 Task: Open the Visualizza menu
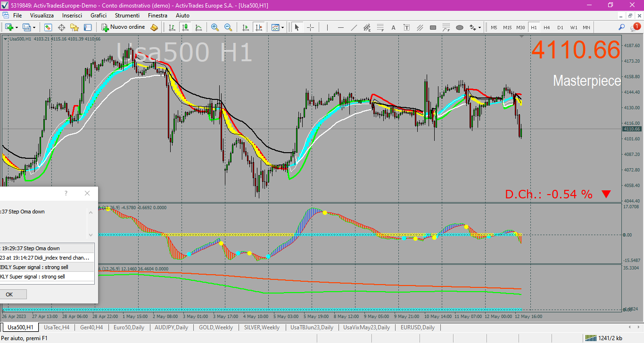tap(42, 16)
